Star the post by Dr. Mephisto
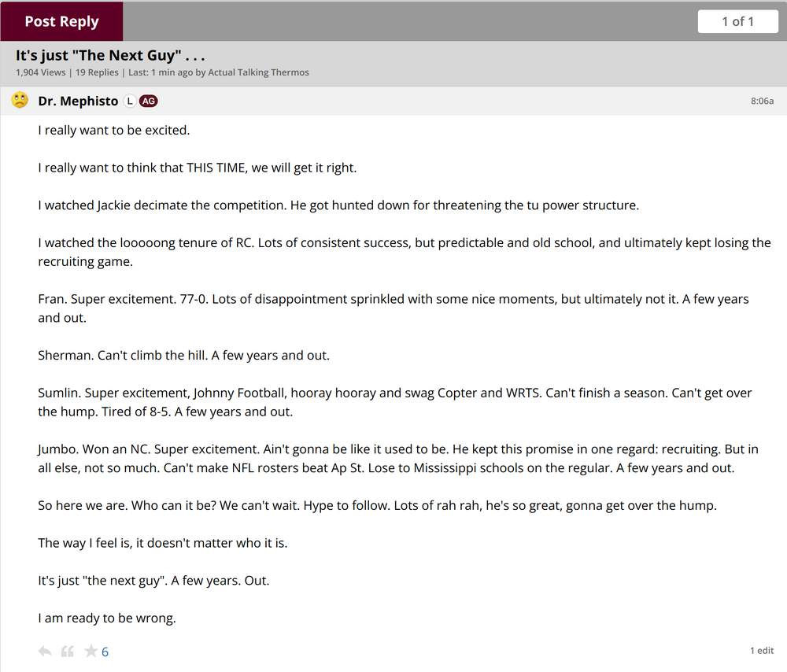Viewport: 787px width, 672px height. (91, 651)
